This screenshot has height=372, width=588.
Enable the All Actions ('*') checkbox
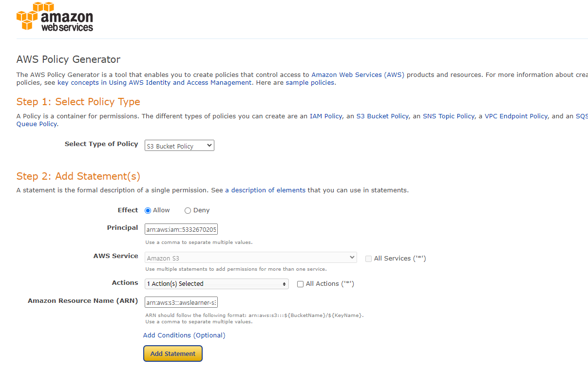pyautogui.click(x=300, y=284)
